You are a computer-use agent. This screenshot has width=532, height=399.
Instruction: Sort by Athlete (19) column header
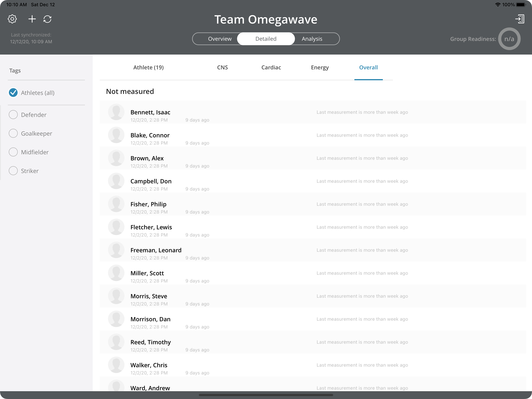(x=148, y=68)
